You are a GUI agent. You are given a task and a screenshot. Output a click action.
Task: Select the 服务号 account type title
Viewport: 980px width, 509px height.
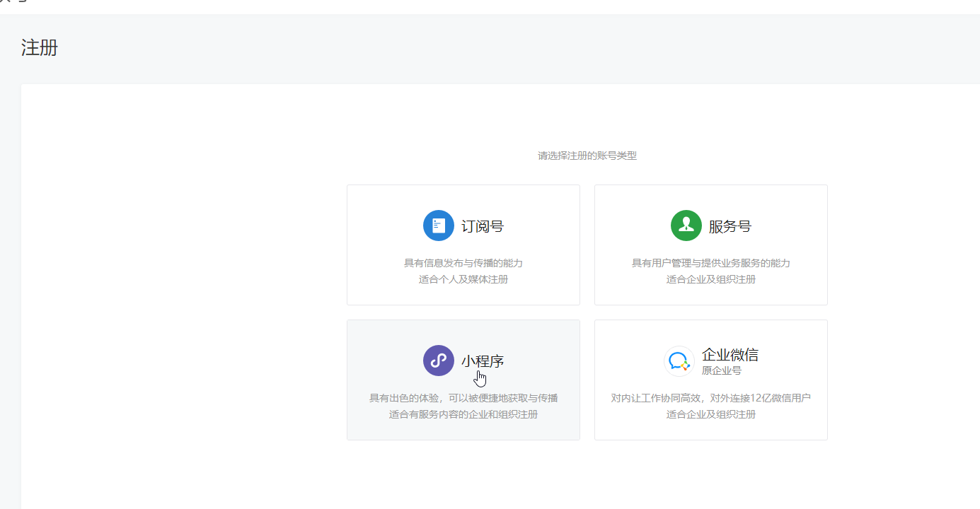pyautogui.click(x=730, y=226)
